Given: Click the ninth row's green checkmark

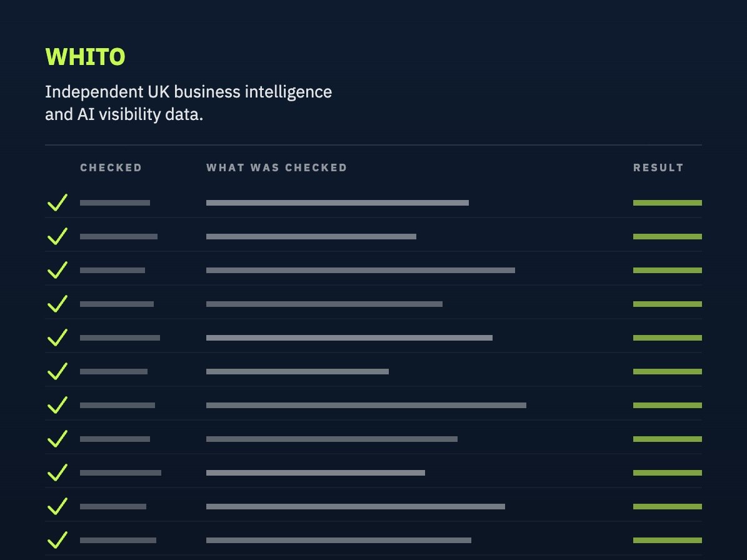Looking at the screenshot, I should pyautogui.click(x=58, y=473).
